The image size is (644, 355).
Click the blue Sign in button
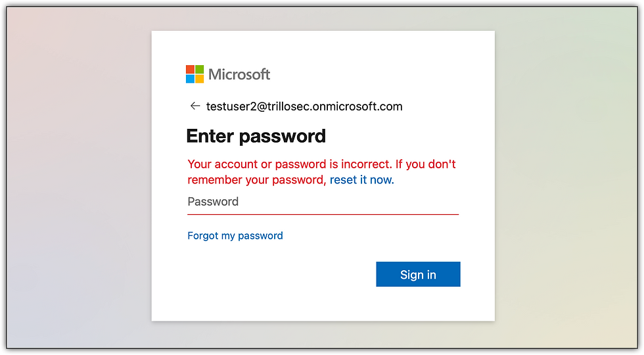[x=418, y=274]
